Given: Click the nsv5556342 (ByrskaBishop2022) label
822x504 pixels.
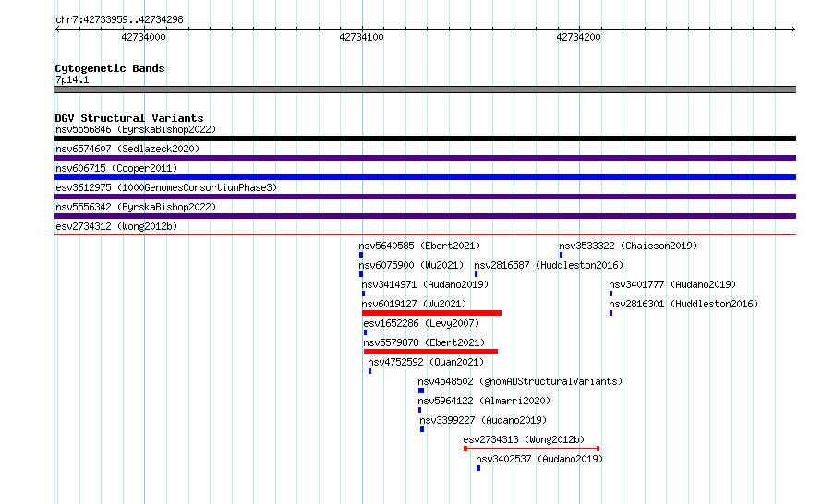Looking at the screenshot, I should point(136,207).
